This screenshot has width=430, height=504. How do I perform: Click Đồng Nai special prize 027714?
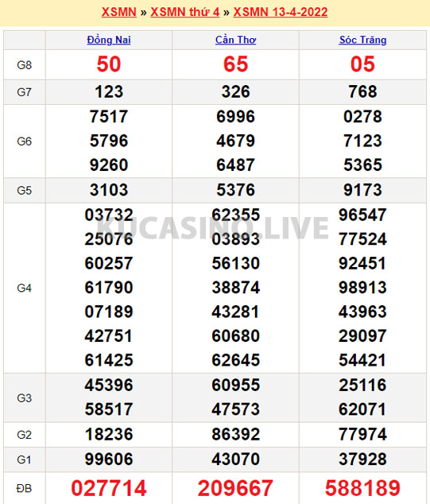(x=109, y=488)
